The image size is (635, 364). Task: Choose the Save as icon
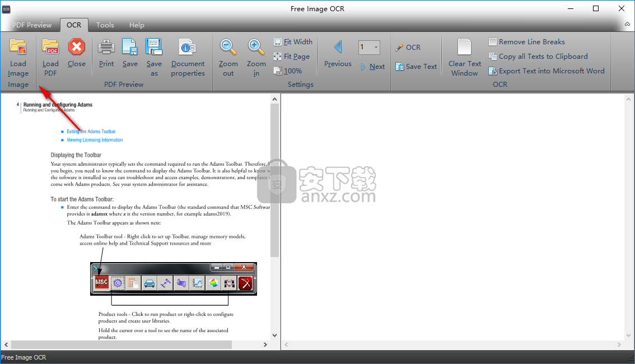pyautogui.click(x=154, y=47)
